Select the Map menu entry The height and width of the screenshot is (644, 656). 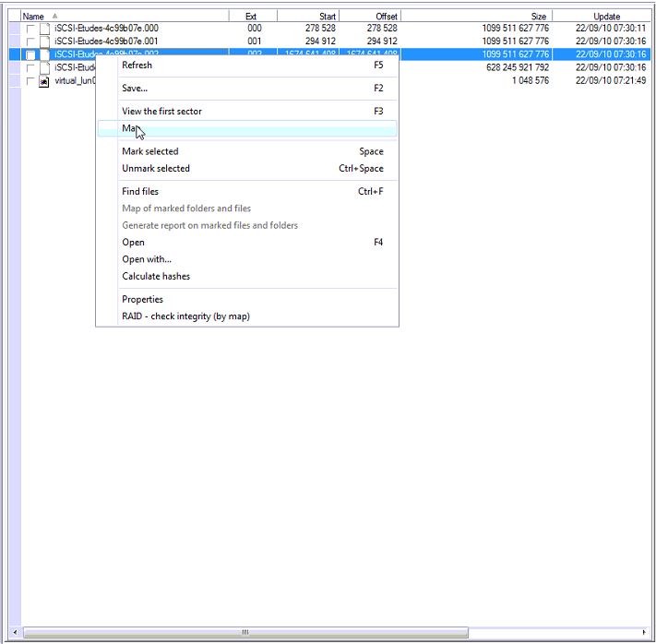pyautogui.click(x=247, y=128)
